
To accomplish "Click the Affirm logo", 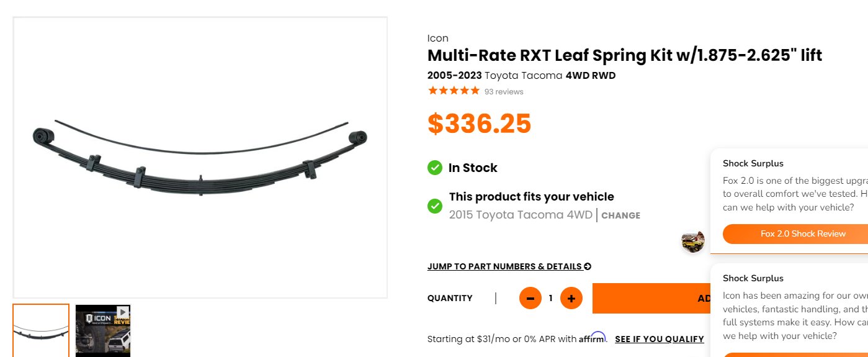I will (x=593, y=338).
